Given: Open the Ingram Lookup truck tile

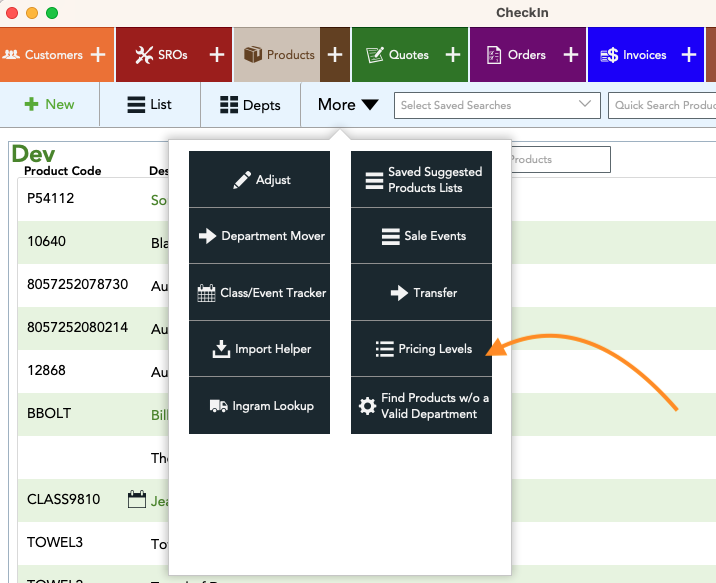Looking at the screenshot, I should point(259,406).
